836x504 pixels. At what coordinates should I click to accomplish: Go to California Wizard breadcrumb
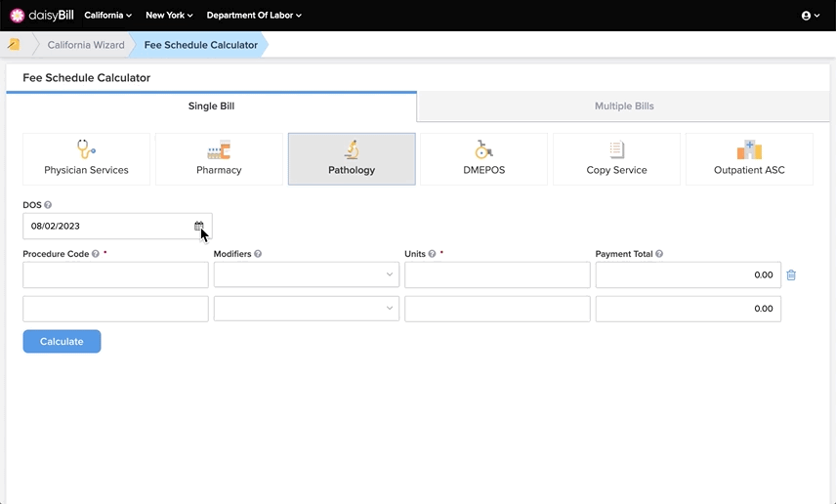point(86,45)
